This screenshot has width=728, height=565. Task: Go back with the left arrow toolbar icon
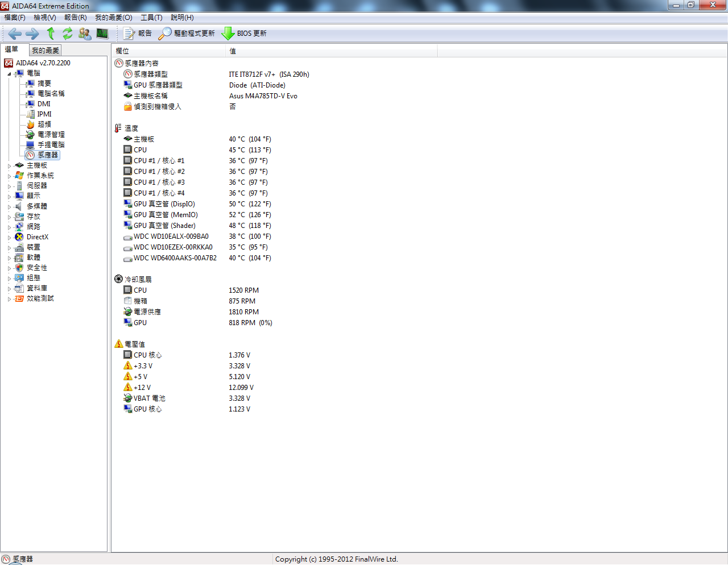click(15, 34)
